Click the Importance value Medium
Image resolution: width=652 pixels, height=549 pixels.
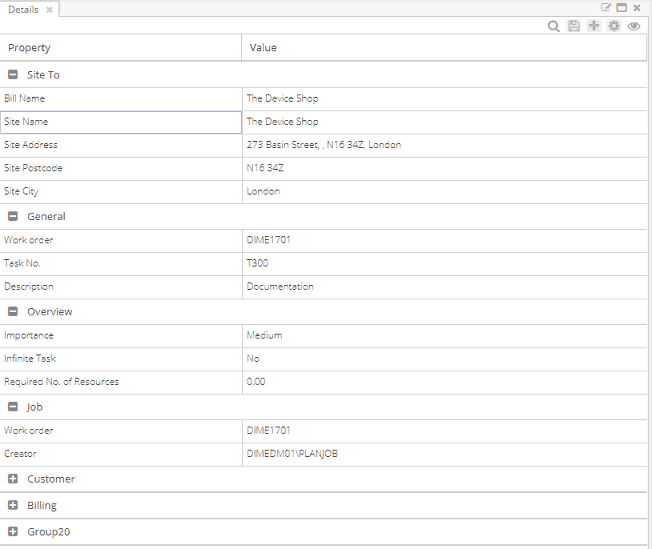click(264, 335)
